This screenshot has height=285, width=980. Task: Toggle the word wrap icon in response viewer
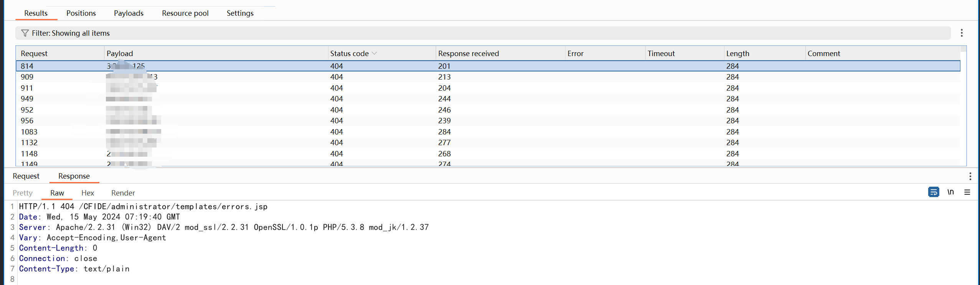click(x=933, y=192)
